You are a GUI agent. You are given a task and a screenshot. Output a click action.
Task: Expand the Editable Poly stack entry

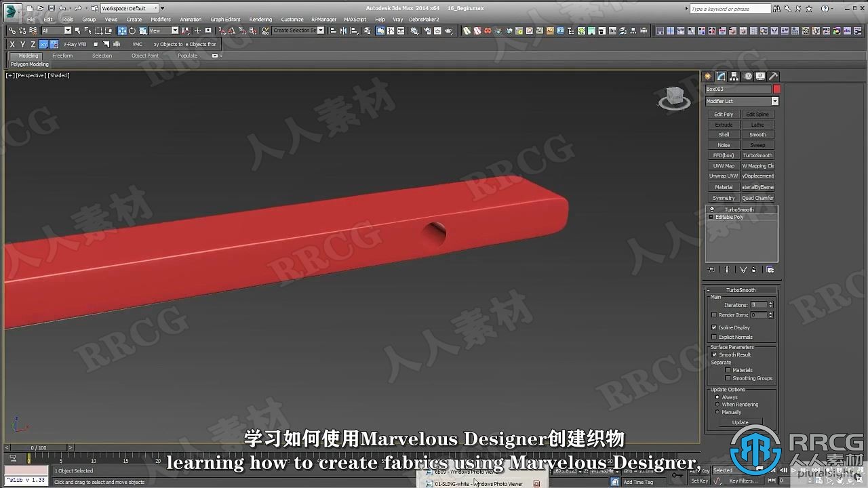(x=711, y=217)
